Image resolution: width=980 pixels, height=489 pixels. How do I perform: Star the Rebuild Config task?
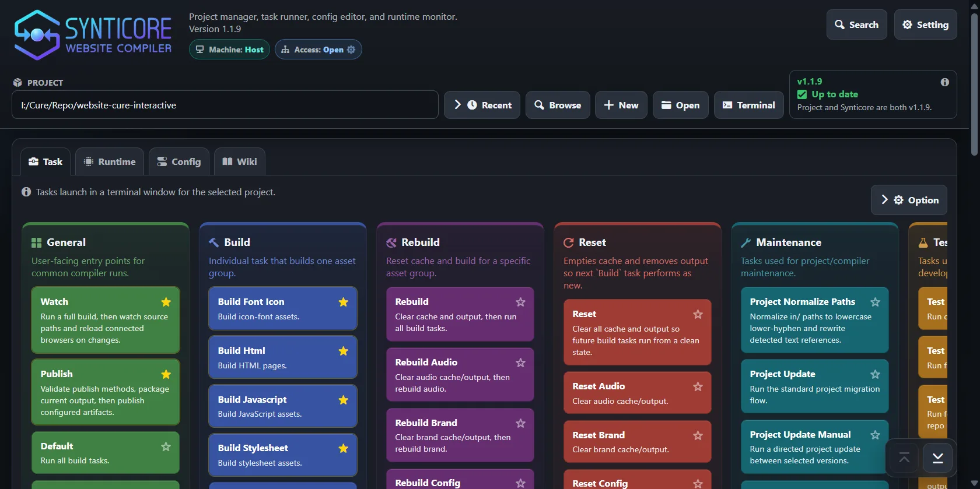(521, 483)
